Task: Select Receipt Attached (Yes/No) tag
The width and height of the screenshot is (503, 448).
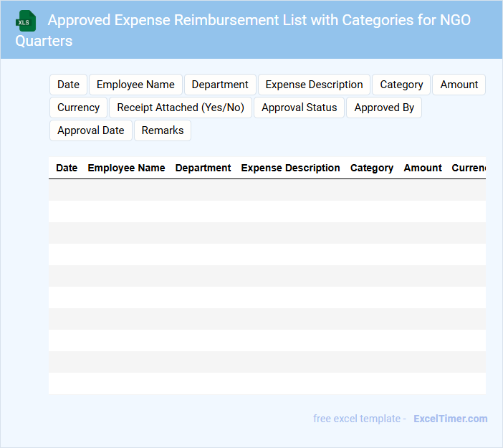Action: [181, 108]
